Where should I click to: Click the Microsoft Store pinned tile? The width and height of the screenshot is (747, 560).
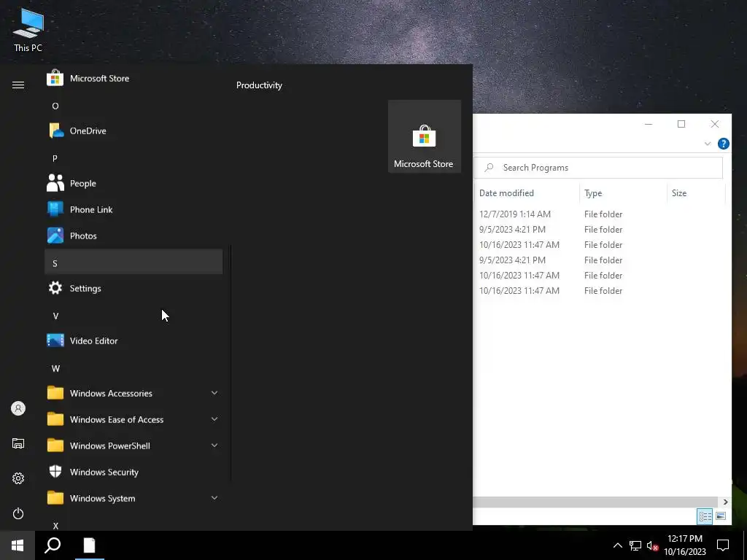coord(425,136)
